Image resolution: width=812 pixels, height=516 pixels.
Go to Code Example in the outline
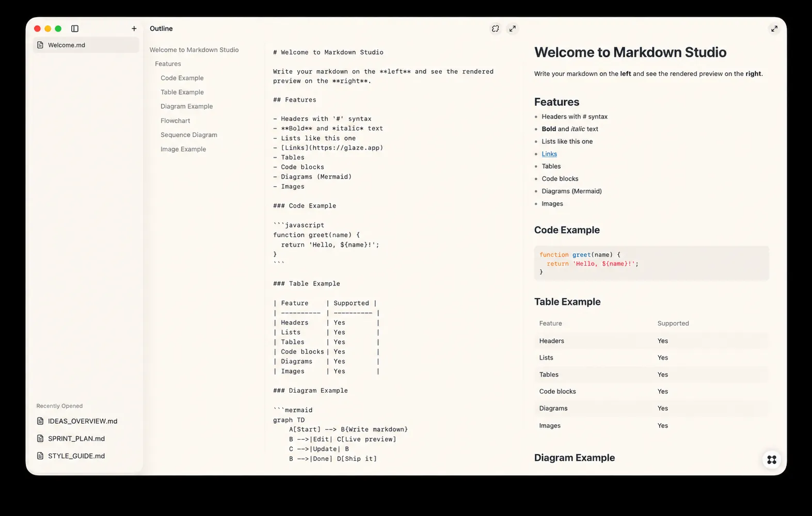(182, 78)
